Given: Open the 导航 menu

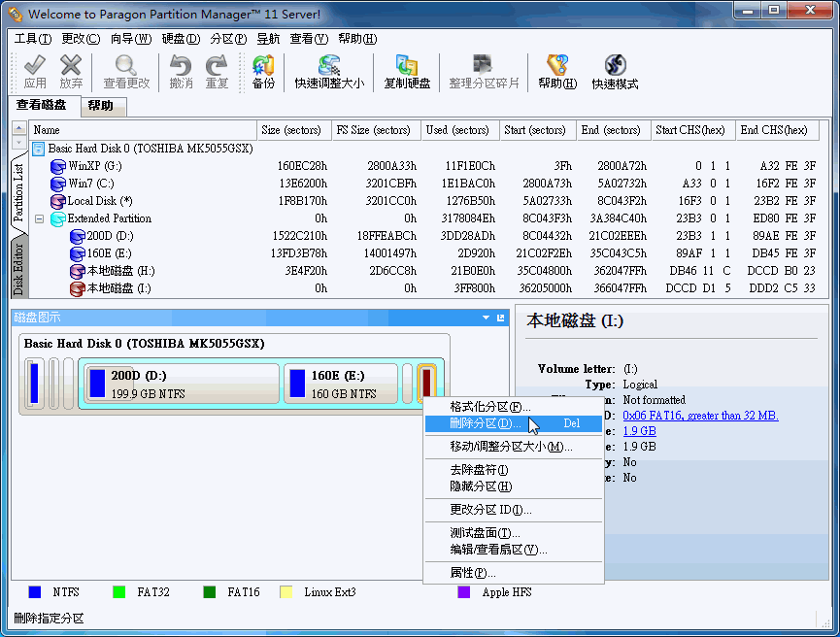Looking at the screenshot, I should click(x=268, y=39).
